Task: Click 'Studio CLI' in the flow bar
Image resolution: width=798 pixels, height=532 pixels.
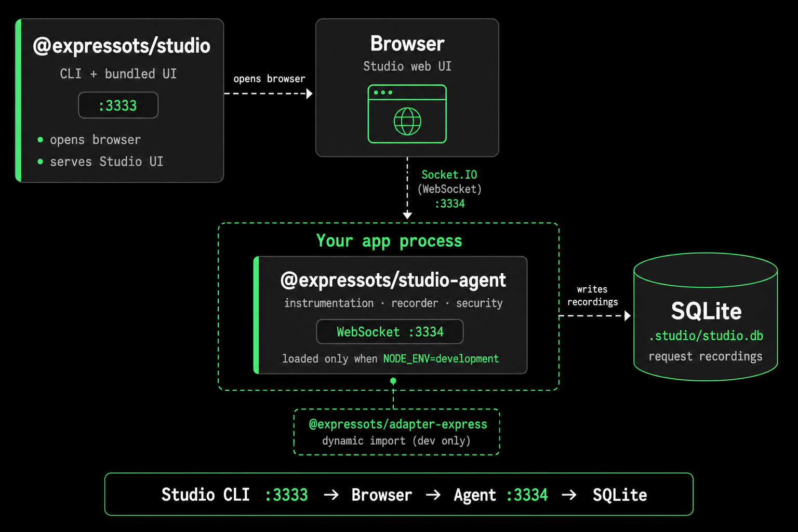Action: point(206,495)
